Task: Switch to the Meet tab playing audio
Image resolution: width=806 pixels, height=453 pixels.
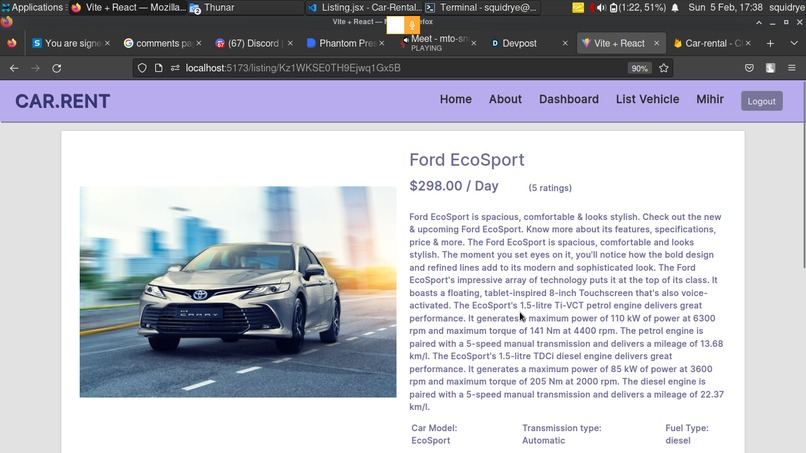Action: (x=436, y=43)
